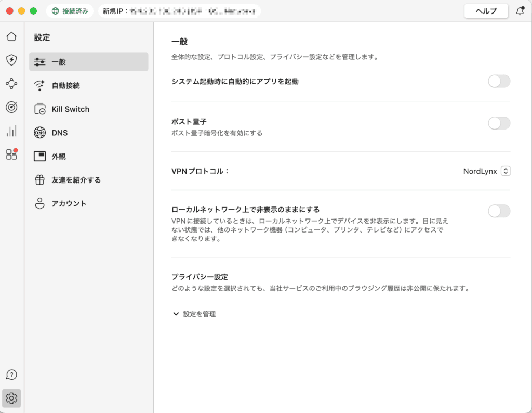Open the Dark Web Monitor target icon

click(x=11, y=107)
